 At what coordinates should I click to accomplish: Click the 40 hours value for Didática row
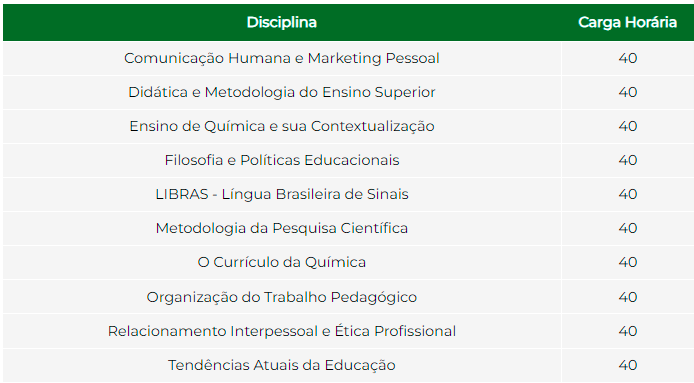tap(628, 92)
